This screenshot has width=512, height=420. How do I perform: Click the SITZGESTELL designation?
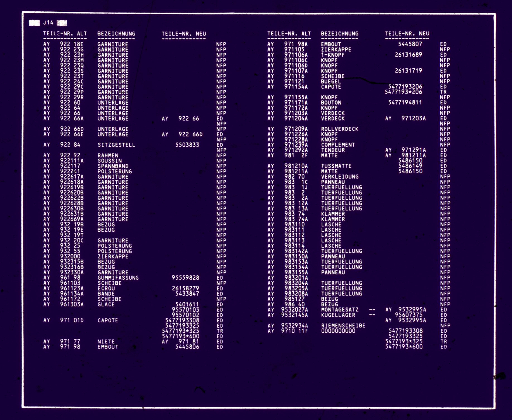pos(116,145)
